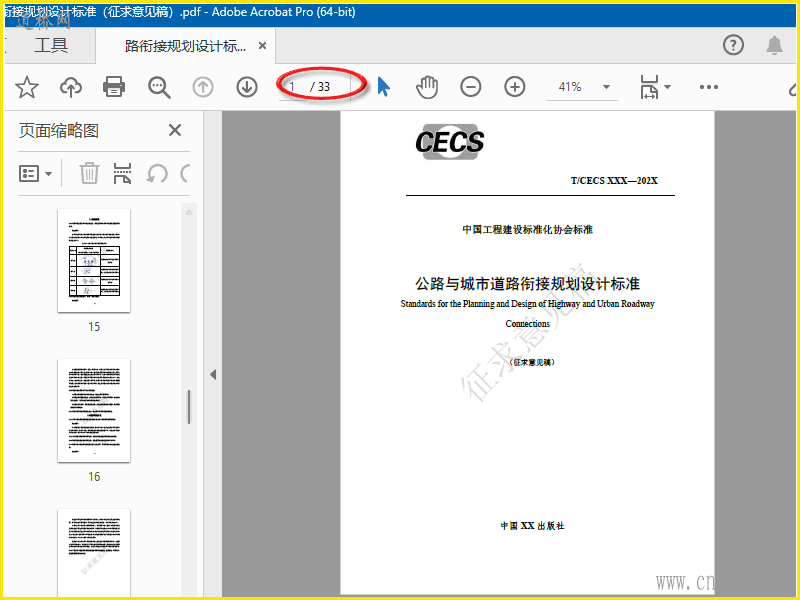Expand page display options arrow

tap(667, 87)
